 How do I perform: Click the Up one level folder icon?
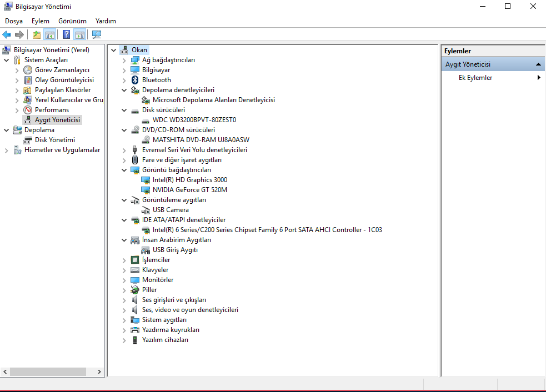37,34
